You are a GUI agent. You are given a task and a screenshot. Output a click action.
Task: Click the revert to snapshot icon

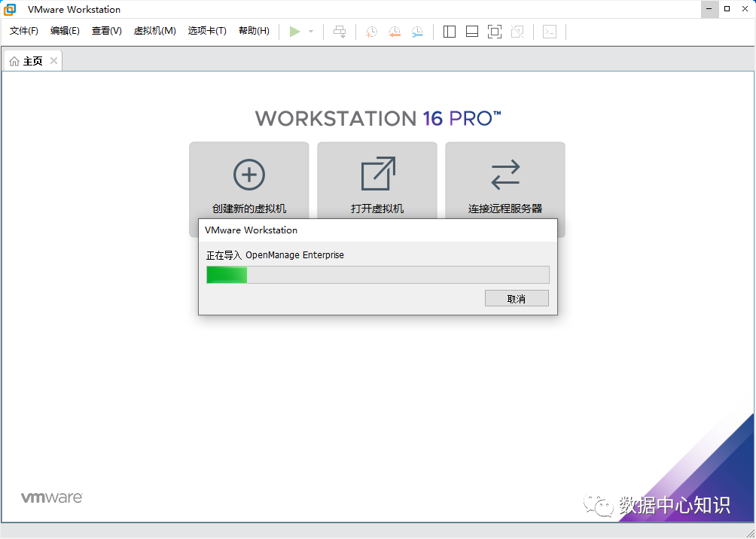[x=395, y=32]
